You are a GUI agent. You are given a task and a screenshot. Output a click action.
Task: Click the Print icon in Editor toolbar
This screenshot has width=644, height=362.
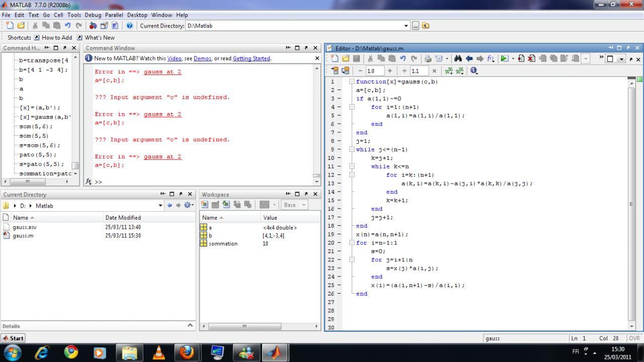(428, 59)
